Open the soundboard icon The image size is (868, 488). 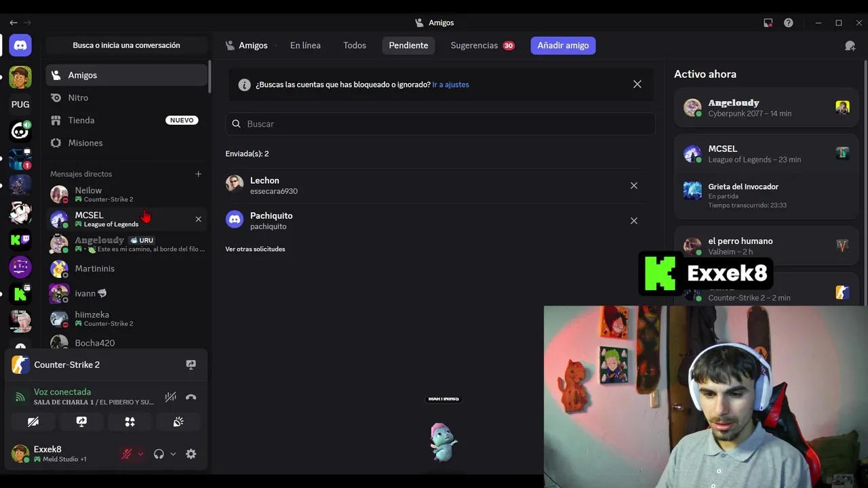(x=178, y=422)
